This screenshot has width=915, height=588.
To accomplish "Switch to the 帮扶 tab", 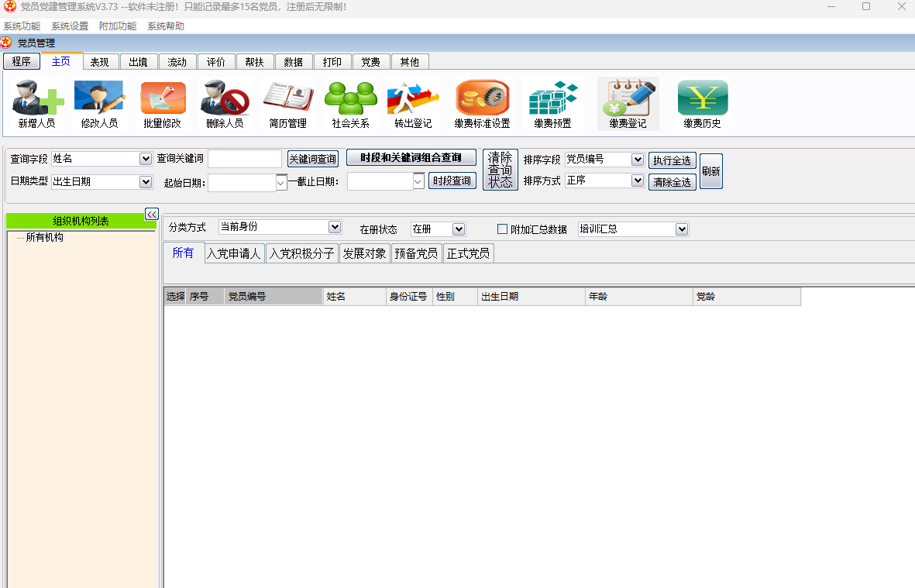I will [x=254, y=62].
